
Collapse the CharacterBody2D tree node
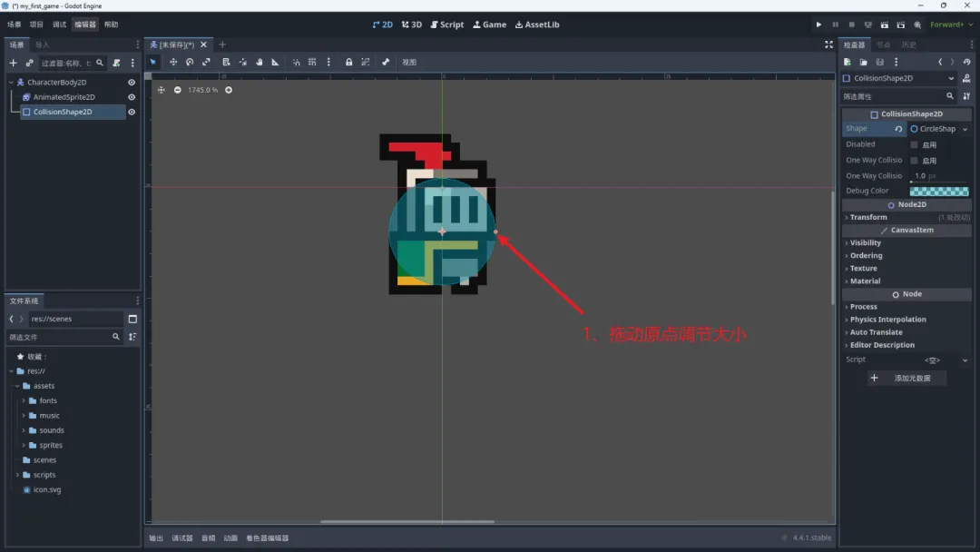tap(11, 83)
